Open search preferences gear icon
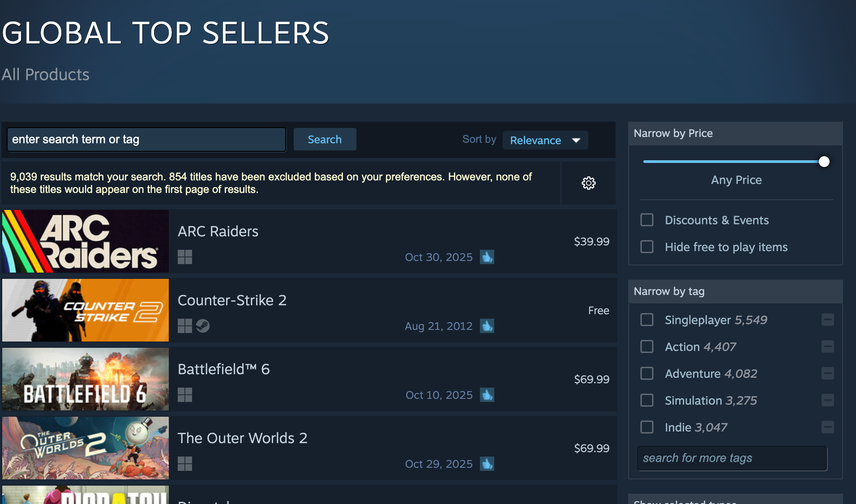This screenshot has height=504, width=856. (588, 183)
